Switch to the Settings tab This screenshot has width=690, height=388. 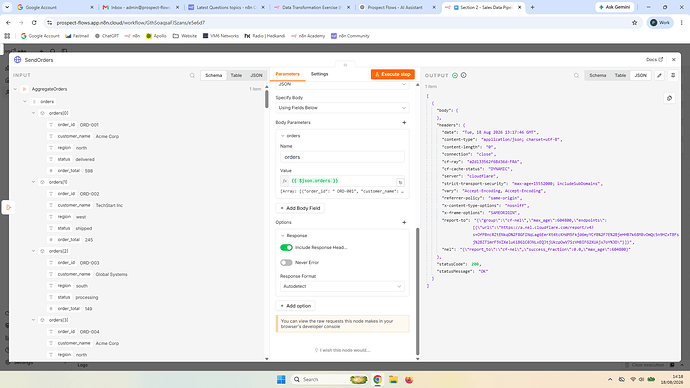coord(319,74)
